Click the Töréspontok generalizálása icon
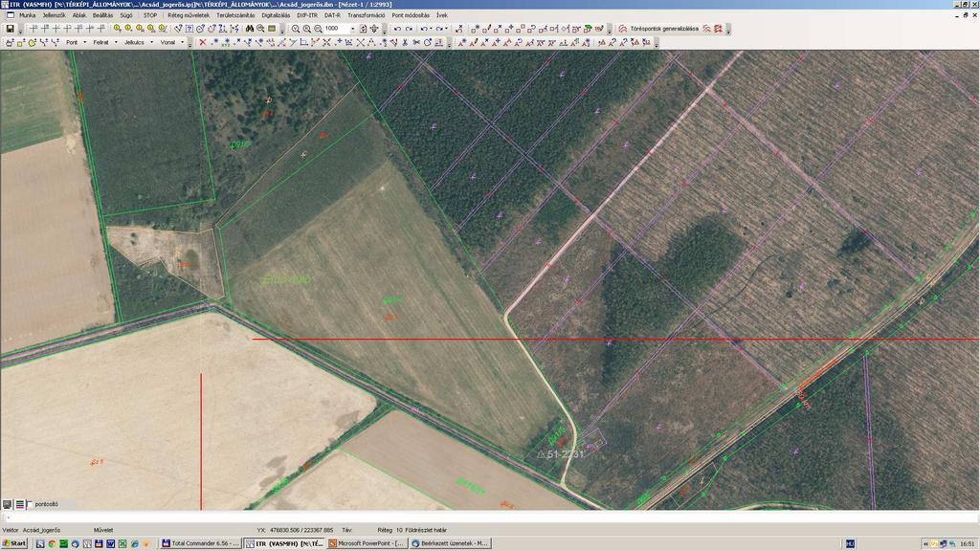 [x=622, y=29]
